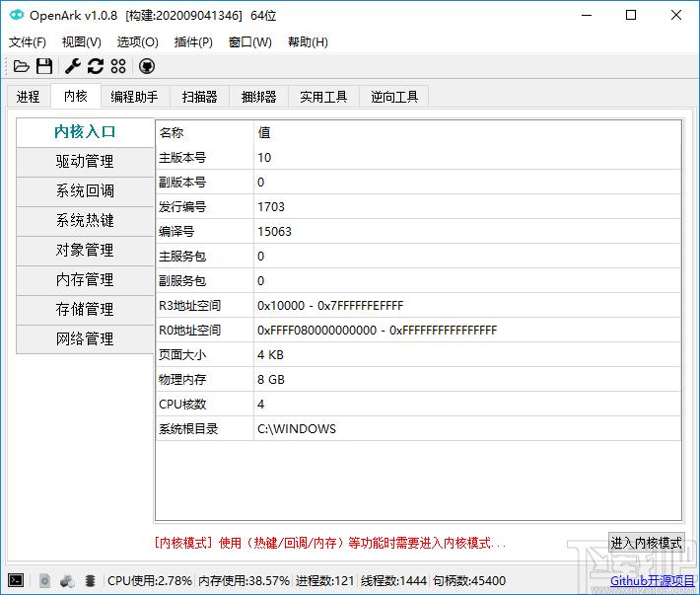Click the cubes icon in status bar
This screenshot has width=700, height=595.
tap(67, 581)
